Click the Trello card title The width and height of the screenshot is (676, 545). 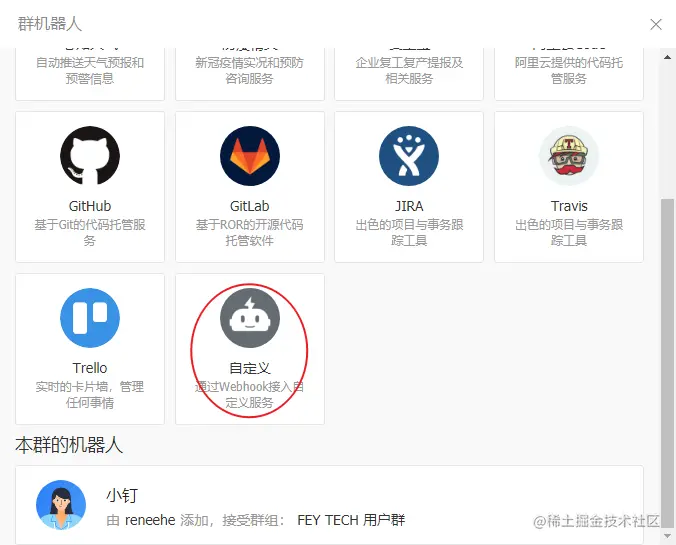point(90,368)
